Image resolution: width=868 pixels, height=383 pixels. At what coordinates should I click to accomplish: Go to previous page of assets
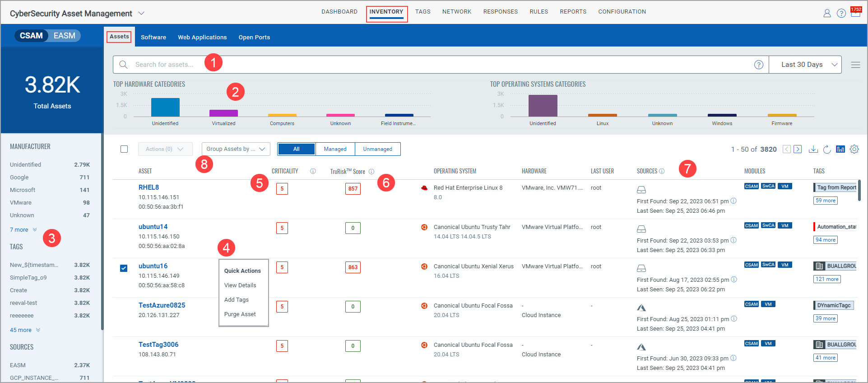pyautogui.click(x=787, y=149)
